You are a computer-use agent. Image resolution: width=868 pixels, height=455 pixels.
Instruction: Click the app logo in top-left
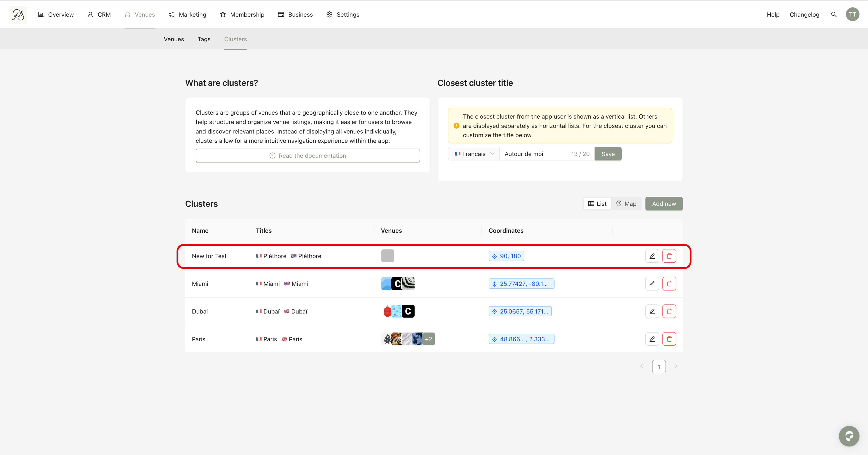click(x=18, y=14)
